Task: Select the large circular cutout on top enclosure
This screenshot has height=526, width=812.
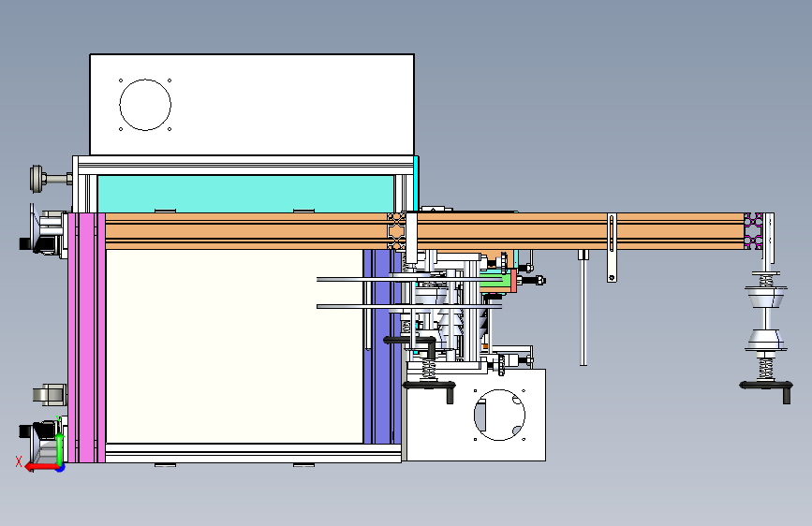Action: click(x=145, y=105)
